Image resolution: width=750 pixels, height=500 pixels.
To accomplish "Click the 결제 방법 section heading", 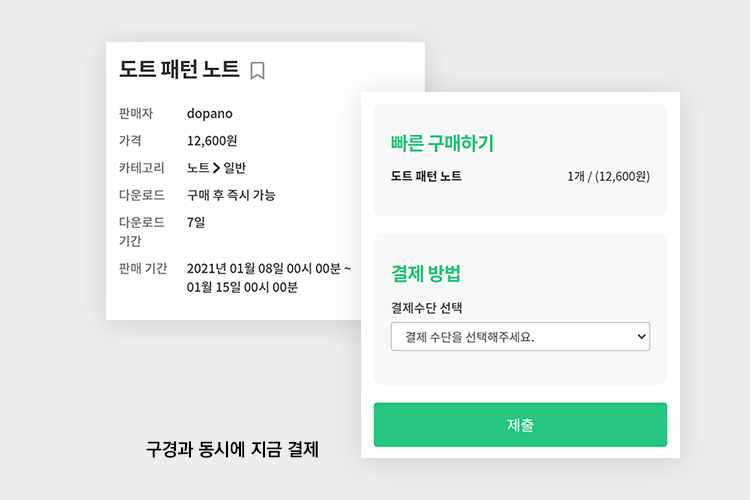I will click(x=426, y=273).
